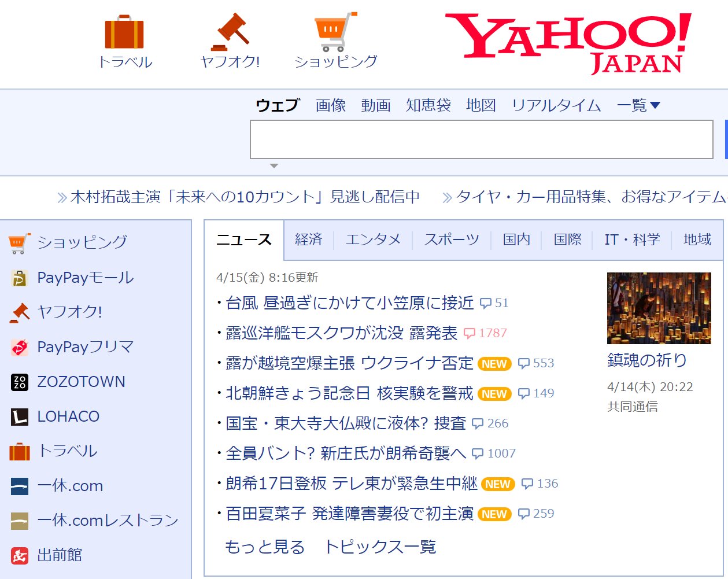Switch to the 国内 news tab
Image resolution: width=728 pixels, height=579 pixels.
pyautogui.click(x=516, y=239)
